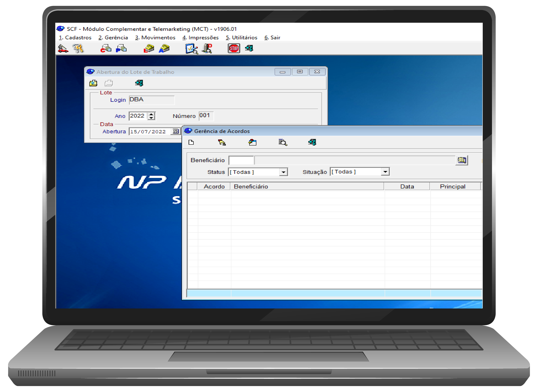Image resolution: width=538 pixels, height=392 pixels.
Task: Click the red car icon in main toolbar
Action: point(63,48)
